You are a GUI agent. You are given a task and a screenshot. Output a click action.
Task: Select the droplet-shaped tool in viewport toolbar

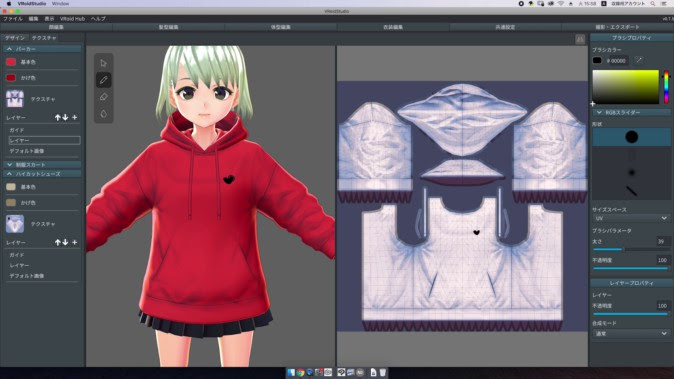point(104,114)
